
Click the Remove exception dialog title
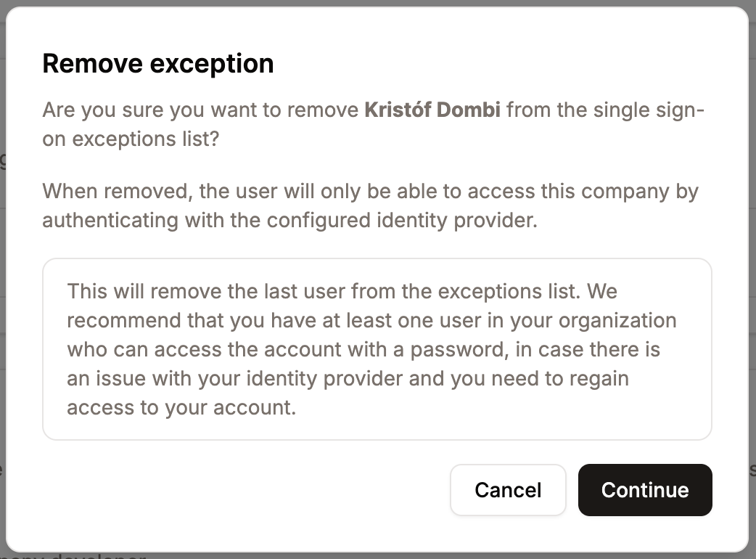point(158,63)
